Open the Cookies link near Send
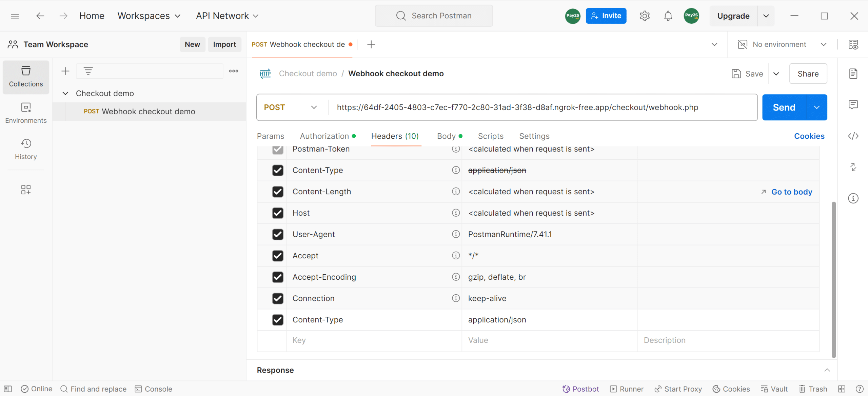 tap(809, 136)
